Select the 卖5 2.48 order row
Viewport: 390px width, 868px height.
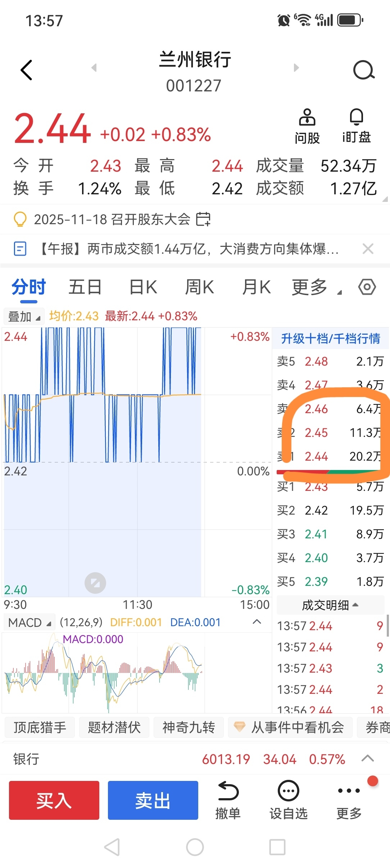coord(330,361)
